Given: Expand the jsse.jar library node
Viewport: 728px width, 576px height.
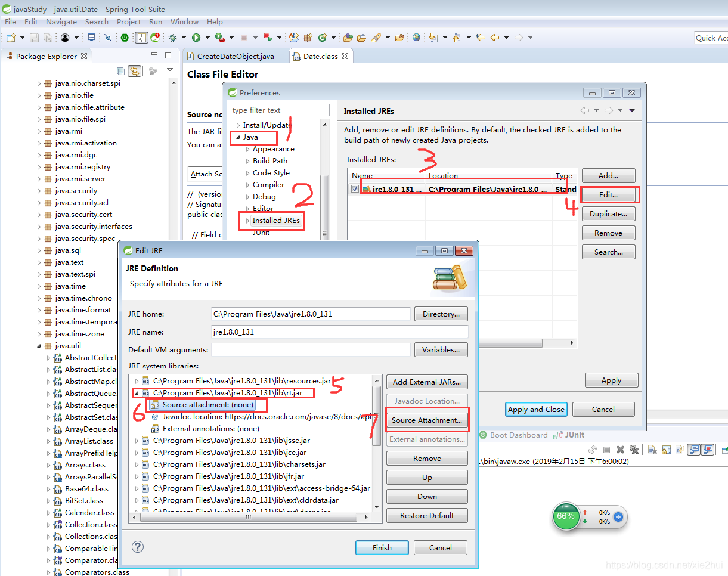Looking at the screenshot, I should [137, 441].
